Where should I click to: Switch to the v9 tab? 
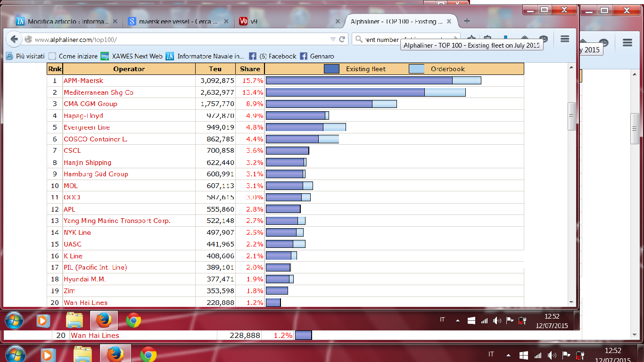click(x=289, y=22)
